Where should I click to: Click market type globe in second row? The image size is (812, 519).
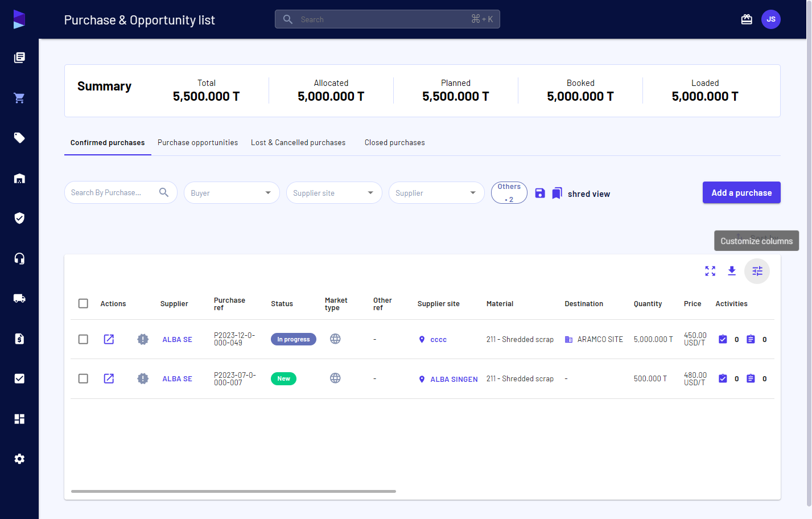click(335, 378)
